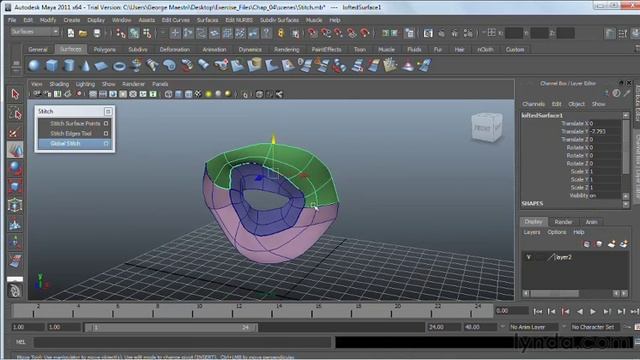Click the current frame field showing 0.00

pos(512,311)
